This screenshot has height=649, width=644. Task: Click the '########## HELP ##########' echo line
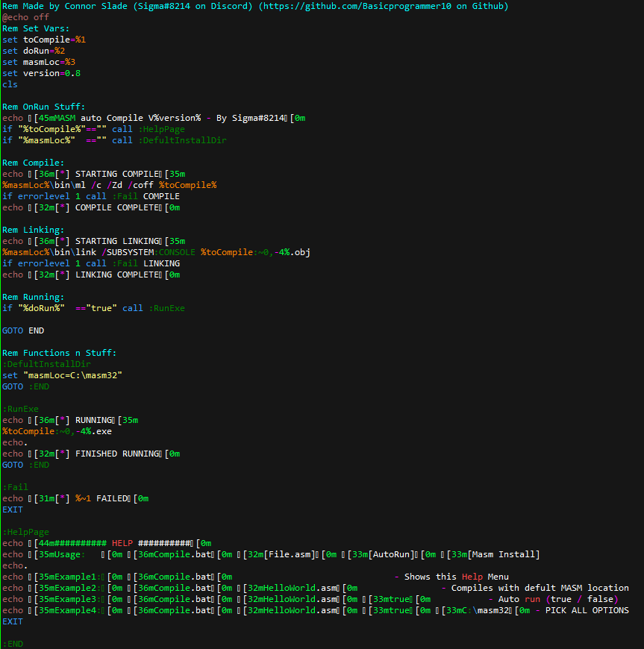pos(107,542)
